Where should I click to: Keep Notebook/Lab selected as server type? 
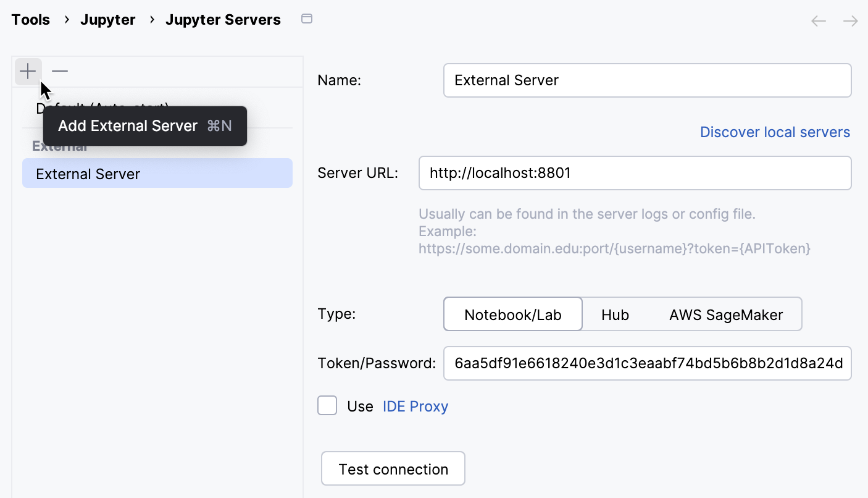click(x=512, y=314)
